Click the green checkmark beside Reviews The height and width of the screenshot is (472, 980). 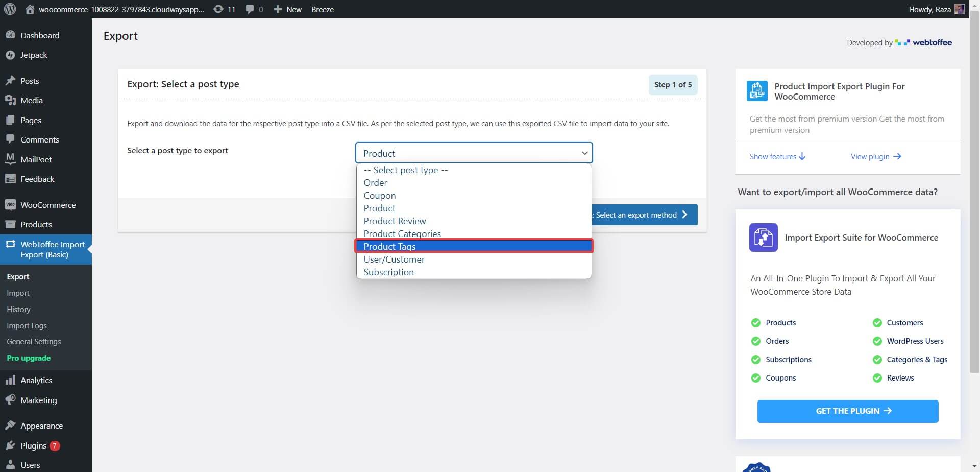coord(877,378)
